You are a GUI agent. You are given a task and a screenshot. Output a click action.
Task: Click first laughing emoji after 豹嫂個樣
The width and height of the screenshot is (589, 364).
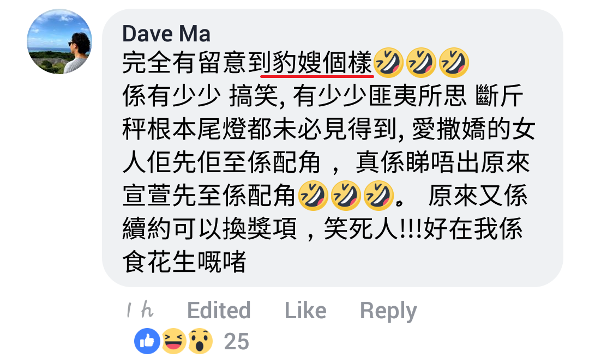tap(388, 63)
